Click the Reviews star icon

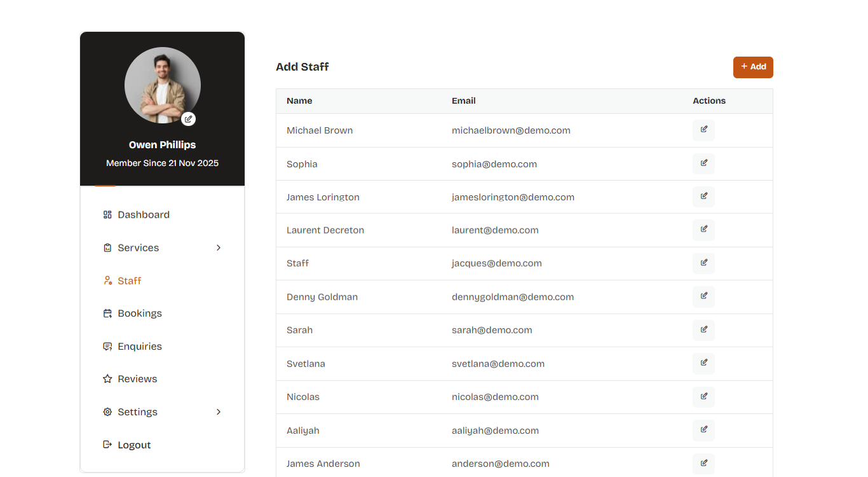pos(107,379)
